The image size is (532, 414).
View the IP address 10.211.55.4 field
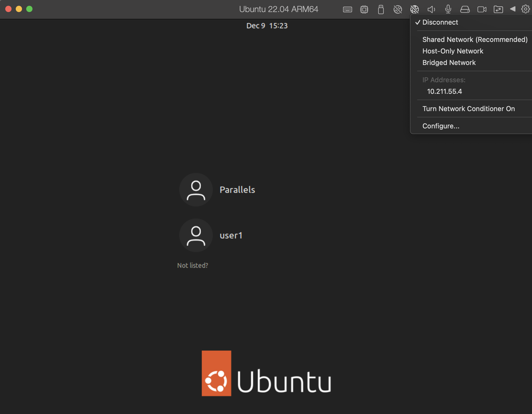(x=445, y=91)
